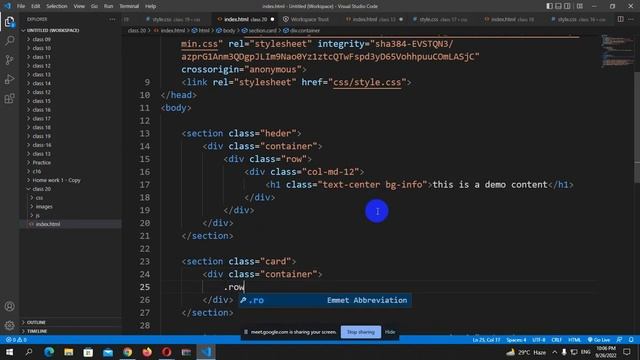Image resolution: width=640 pixels, height=360 pixels.
Task: Toggle Primary Side Bar layout icon
Action: (549, 6)
